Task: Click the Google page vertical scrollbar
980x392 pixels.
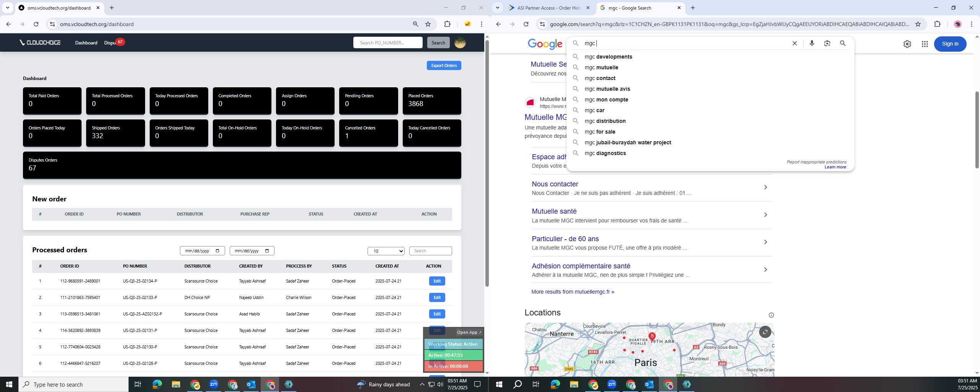Action: point(977,130)
